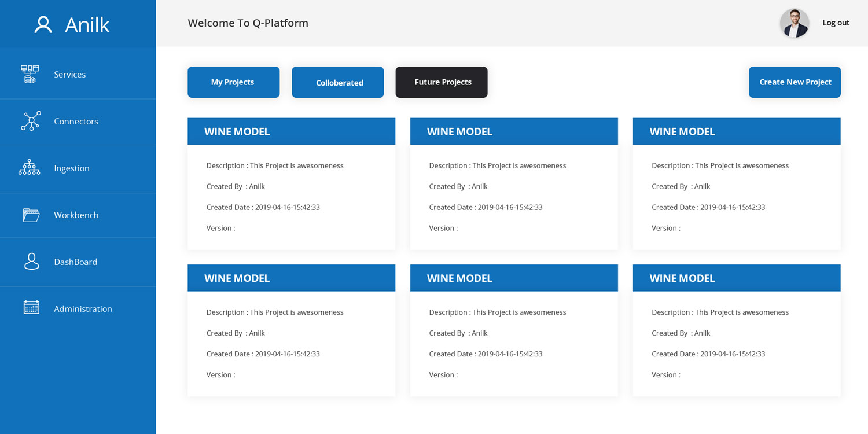Viewport: 868px width, 434px height.
Task: Select the Connectors node-graph icon
Action: click(x=31, y=121)
